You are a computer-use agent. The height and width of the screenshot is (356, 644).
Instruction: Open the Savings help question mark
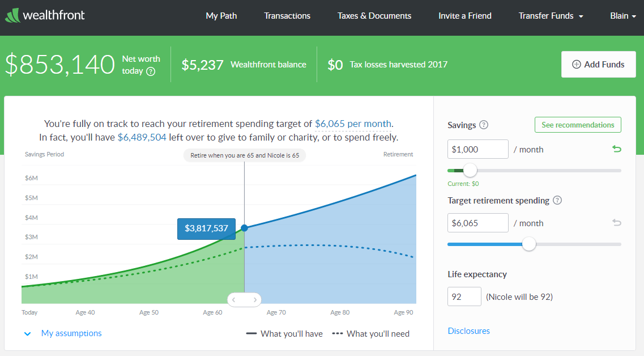click(x=484, y=125)
